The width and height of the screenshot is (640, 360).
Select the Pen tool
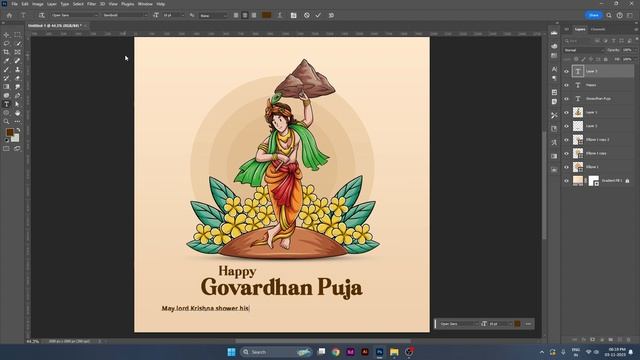[17, 96]
